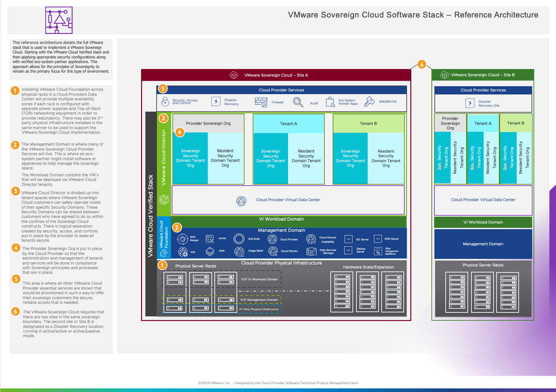Click the orange number 6 marker between the sites
This screenshot has width=556, height=392.
pos(422,64)
